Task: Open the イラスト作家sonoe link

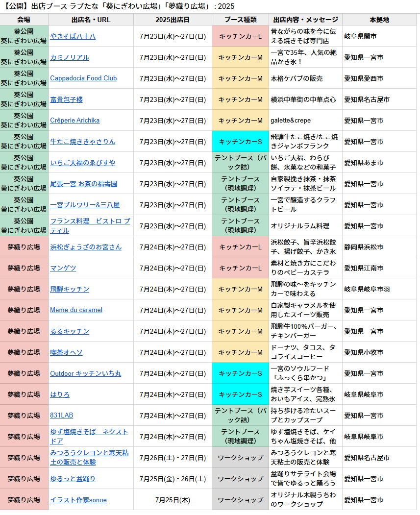Action: coord(78,500)
